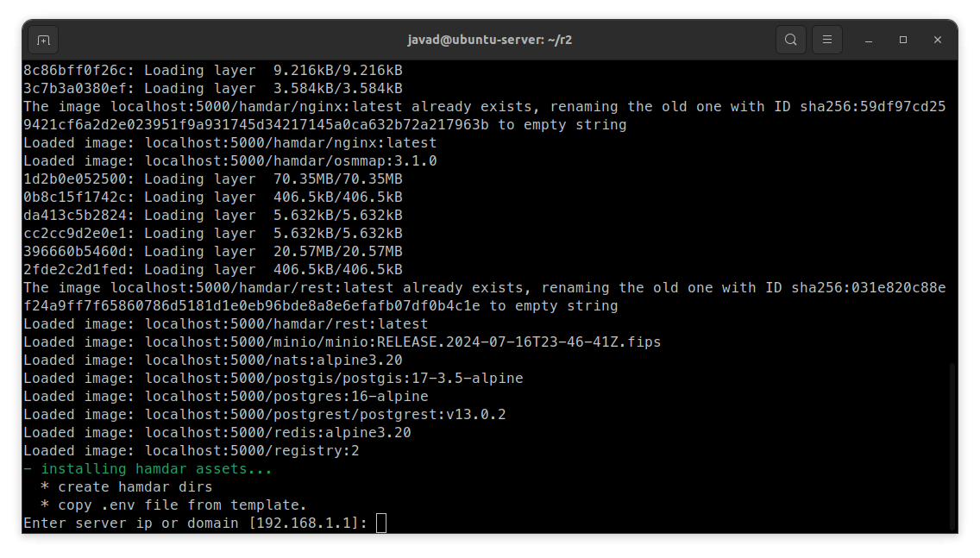Click the 'copy .env file from template' line

(x=173, y=505)
